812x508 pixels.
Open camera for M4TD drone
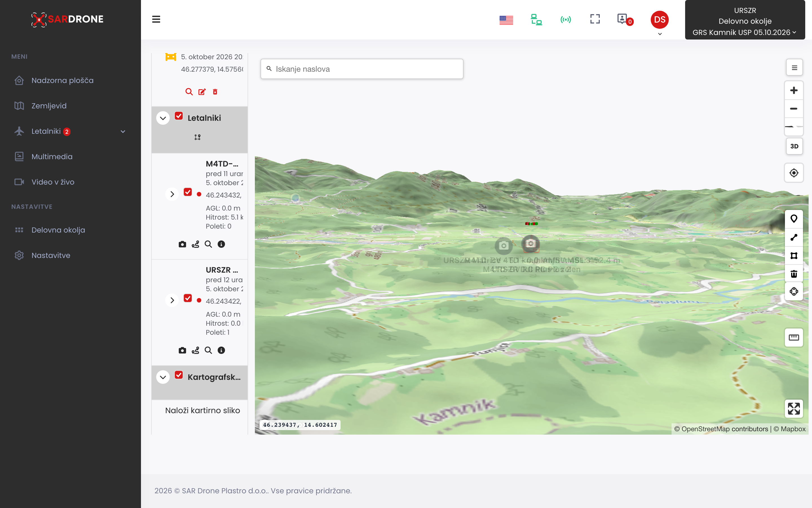pyautogui.click(x=182, y=244)
